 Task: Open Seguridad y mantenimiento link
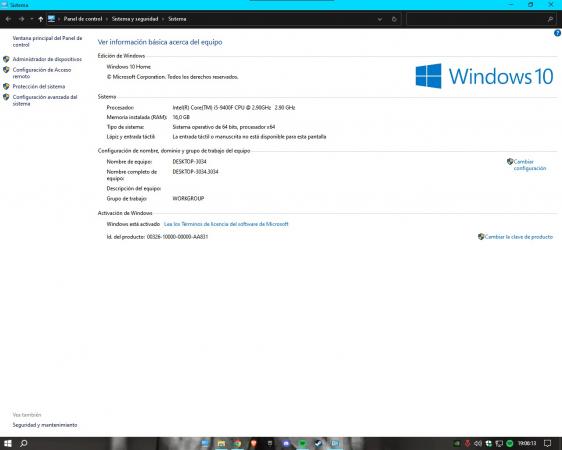click(45, 425)
